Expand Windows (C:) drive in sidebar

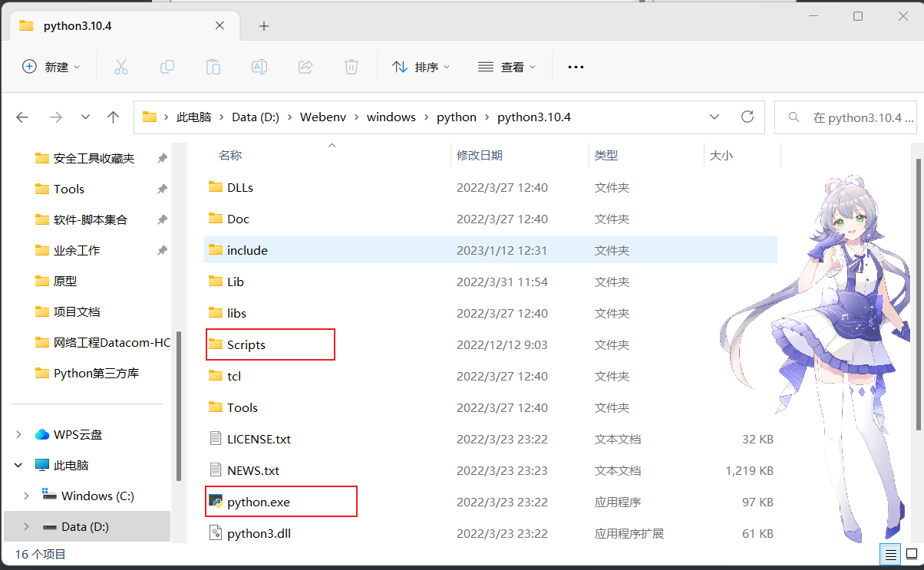tap(26, 496)
